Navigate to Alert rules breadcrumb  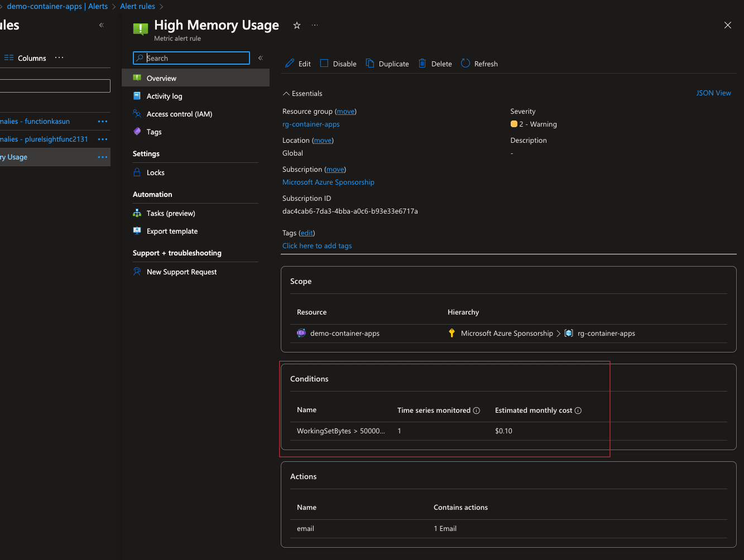(137, 6)
